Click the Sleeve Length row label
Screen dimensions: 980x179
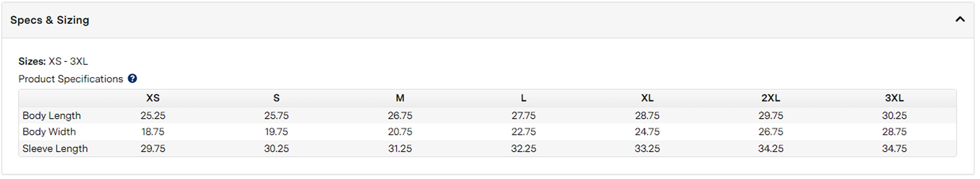[55, 149]
